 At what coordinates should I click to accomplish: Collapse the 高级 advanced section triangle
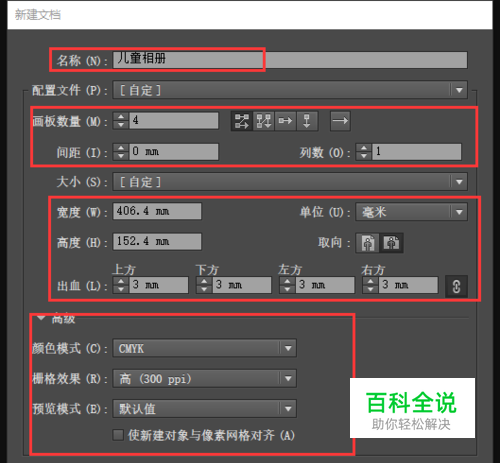click(x=41, y=318)
